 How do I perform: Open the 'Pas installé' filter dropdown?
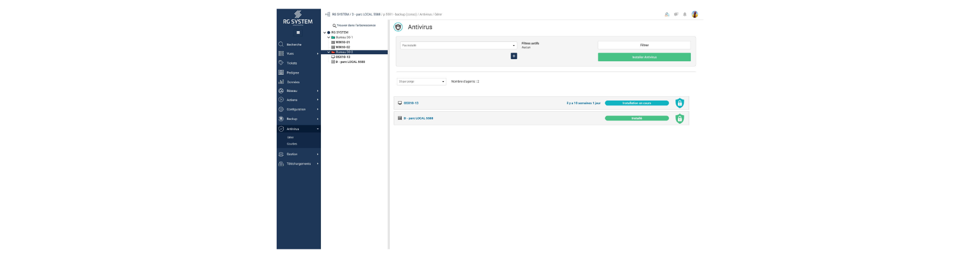point(458,46)
